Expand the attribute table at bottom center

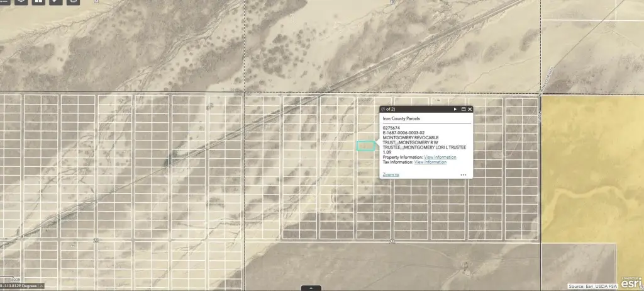pyautogui.click(x=311, y=288)
